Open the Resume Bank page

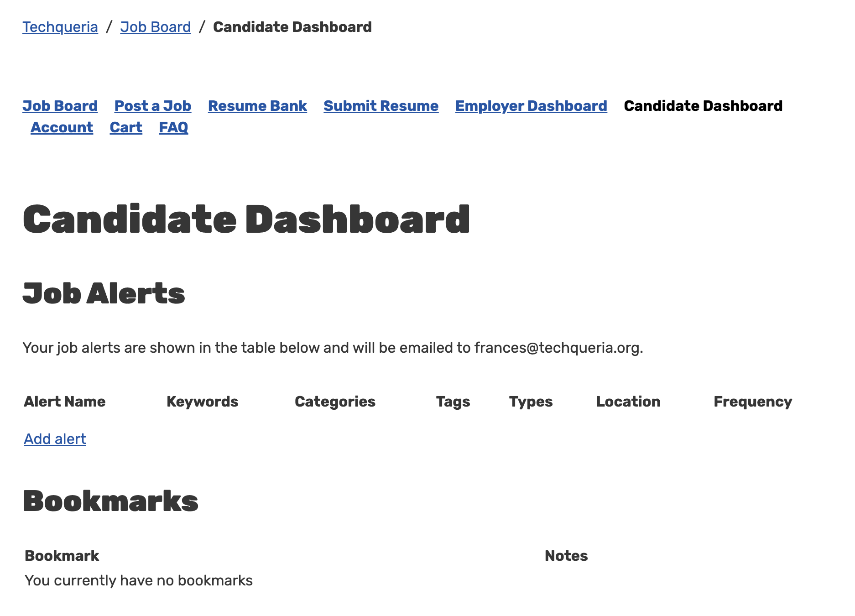[257, 106]
